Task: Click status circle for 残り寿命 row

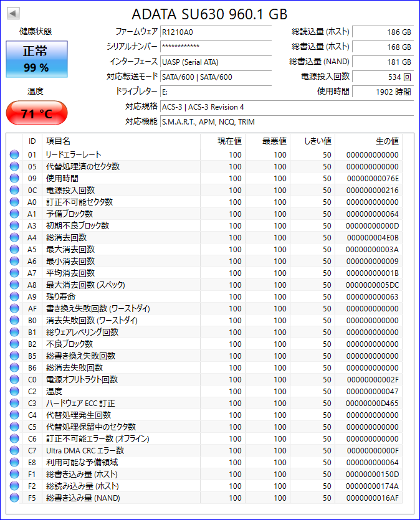Action: coord(14,296)
